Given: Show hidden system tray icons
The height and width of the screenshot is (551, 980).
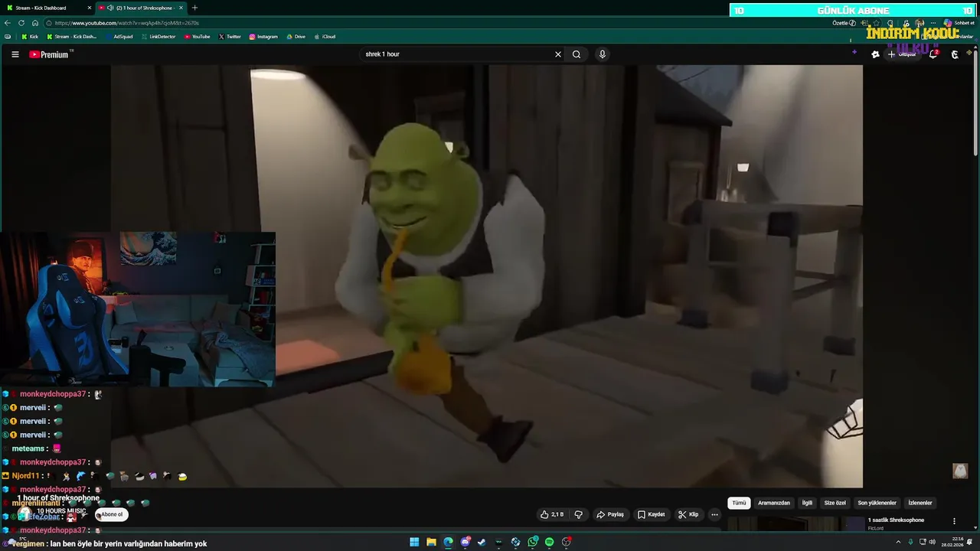Looking at the screenshot, I should [898, 542].
